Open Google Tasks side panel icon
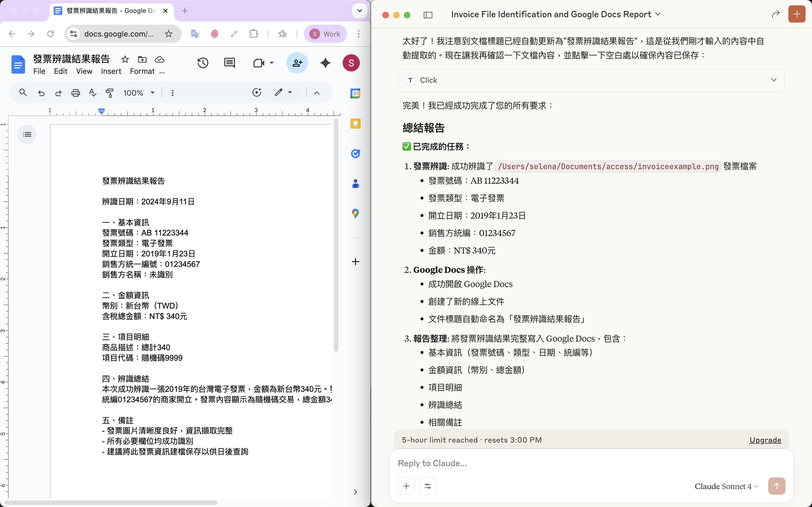 pyautogui.click(x=355, y=154)
